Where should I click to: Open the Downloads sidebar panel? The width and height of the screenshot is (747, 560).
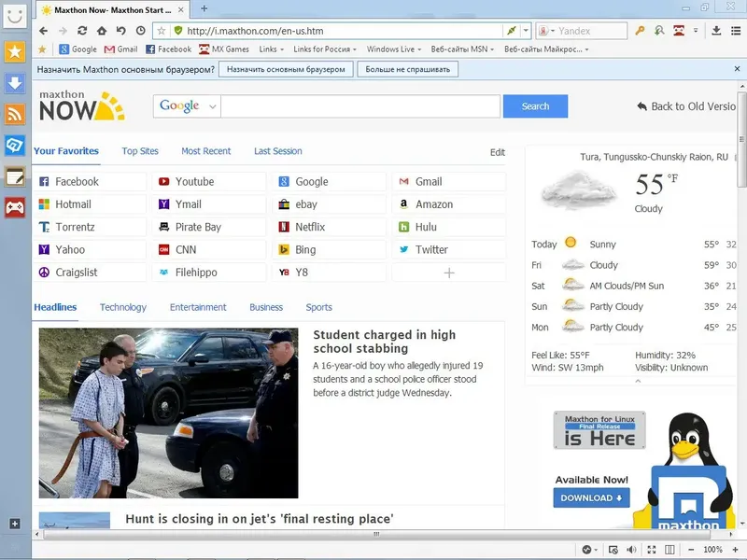click(15, 83)
